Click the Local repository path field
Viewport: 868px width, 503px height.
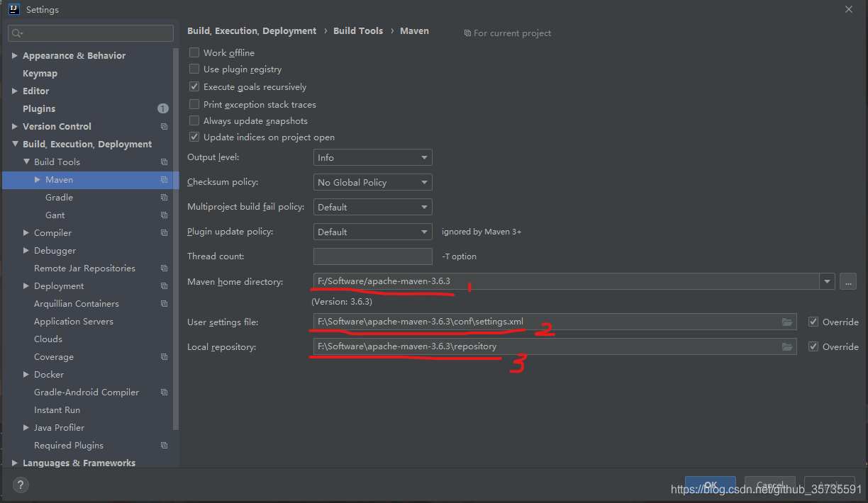555,346
